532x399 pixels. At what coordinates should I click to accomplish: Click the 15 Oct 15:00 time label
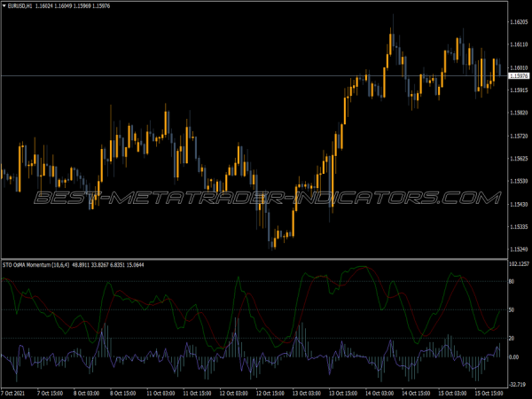point(489,393)
